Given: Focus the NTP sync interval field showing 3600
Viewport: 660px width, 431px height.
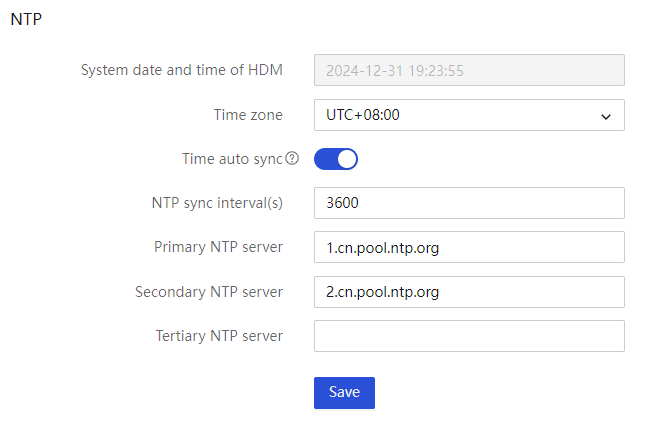Looking at the screenshot, I should (469, 203).
